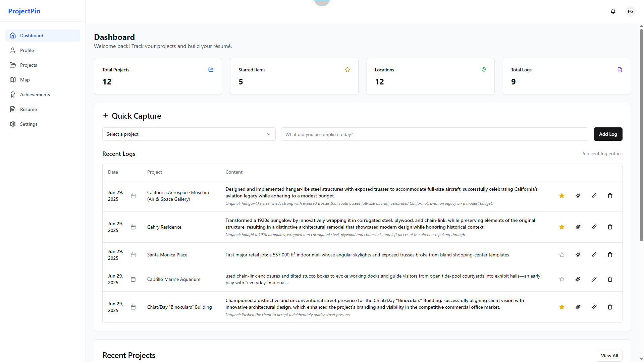The width and height of the screenshot is (644, 362).
Task: Click the notification bell icon
Action: click(613, 11)
